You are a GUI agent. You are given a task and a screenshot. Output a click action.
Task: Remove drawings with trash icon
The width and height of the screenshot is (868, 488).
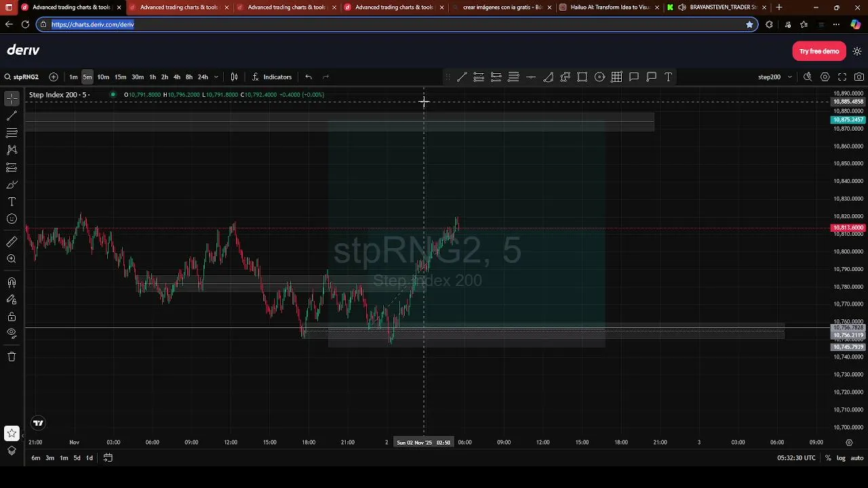click(12, 357)
